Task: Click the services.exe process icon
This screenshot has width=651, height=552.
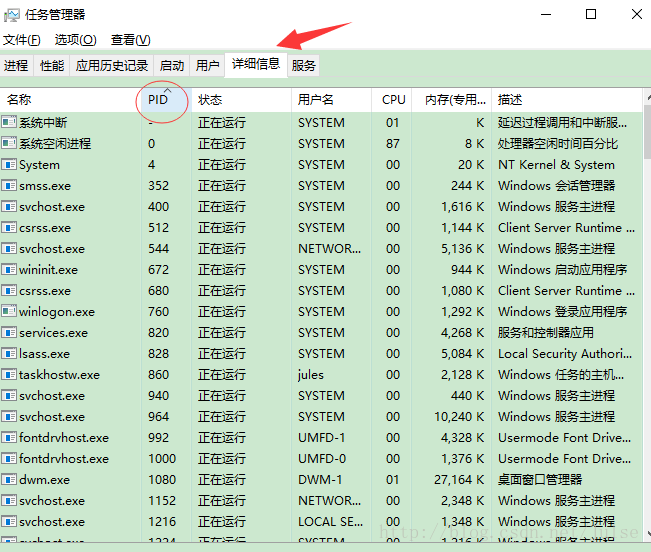Action: point(10,333)
